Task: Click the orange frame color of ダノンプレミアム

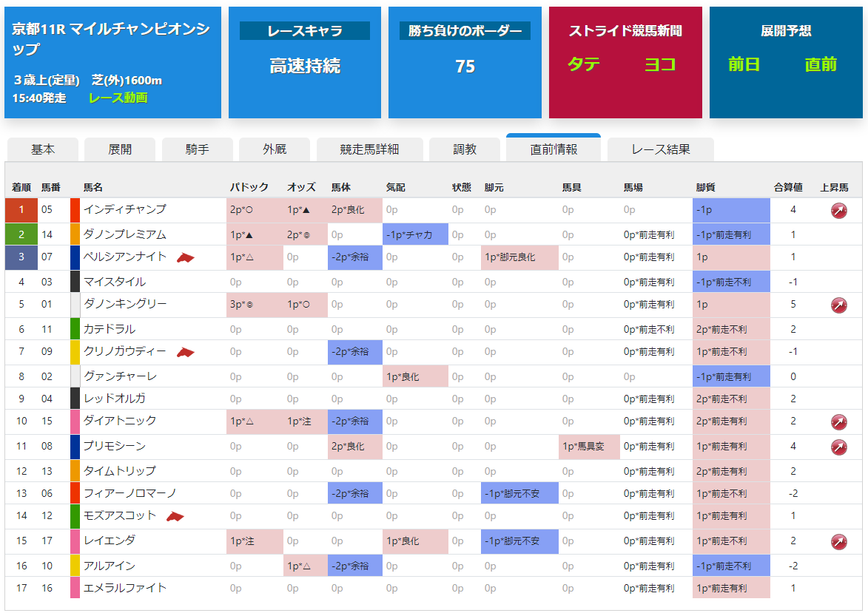Action: [75, 234]
